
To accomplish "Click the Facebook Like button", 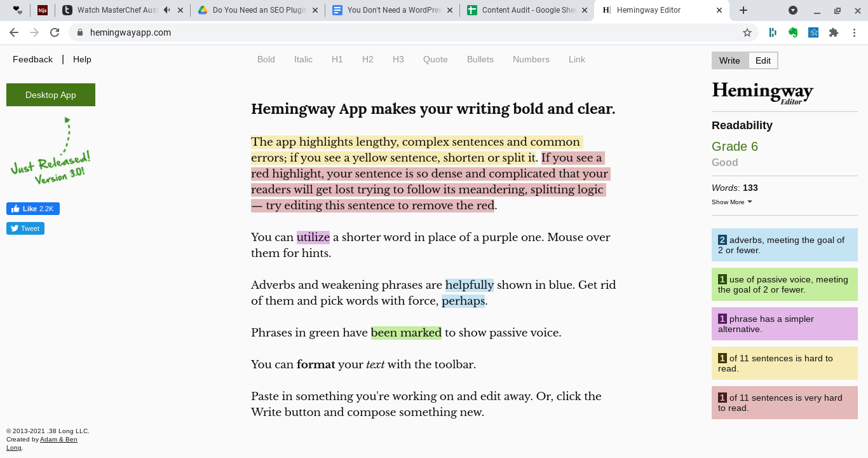I will pos(33,209).
